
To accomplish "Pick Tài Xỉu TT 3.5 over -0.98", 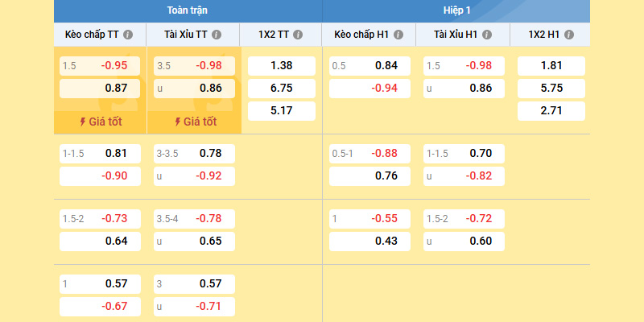I will point(194,66).
